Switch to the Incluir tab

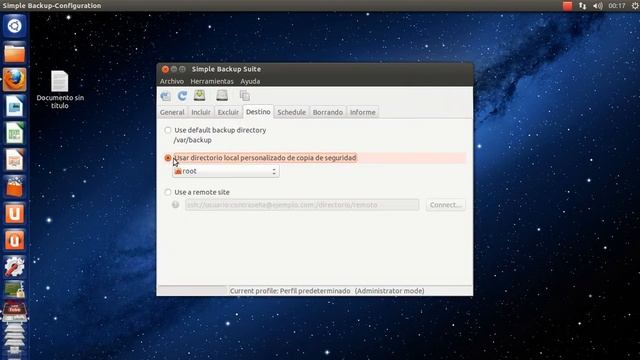point(201,112)
